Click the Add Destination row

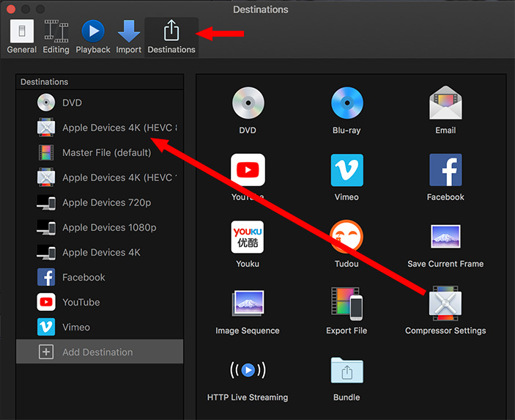[100, 352]
